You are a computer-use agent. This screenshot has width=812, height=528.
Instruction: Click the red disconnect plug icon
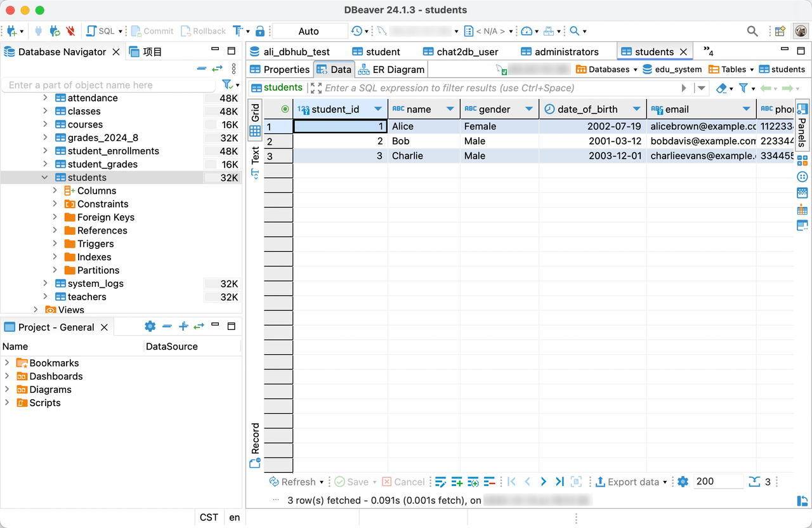click(70, 31)
